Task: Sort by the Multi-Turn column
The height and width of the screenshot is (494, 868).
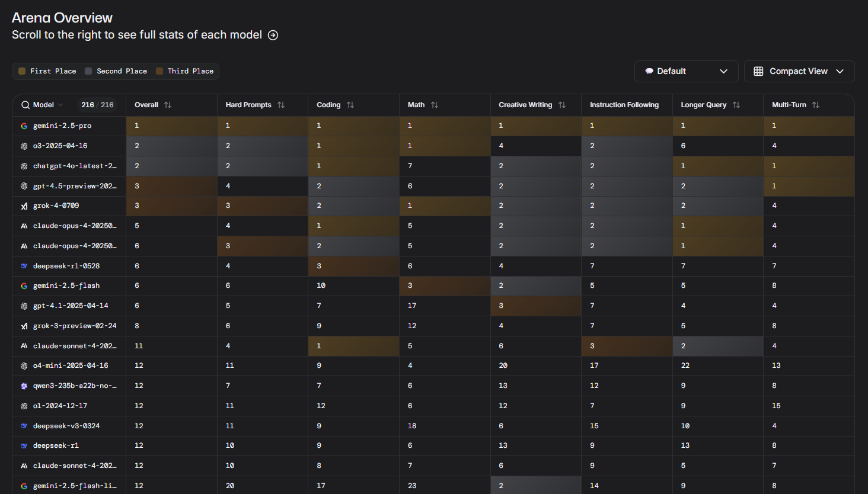Action: pos(816,105)
